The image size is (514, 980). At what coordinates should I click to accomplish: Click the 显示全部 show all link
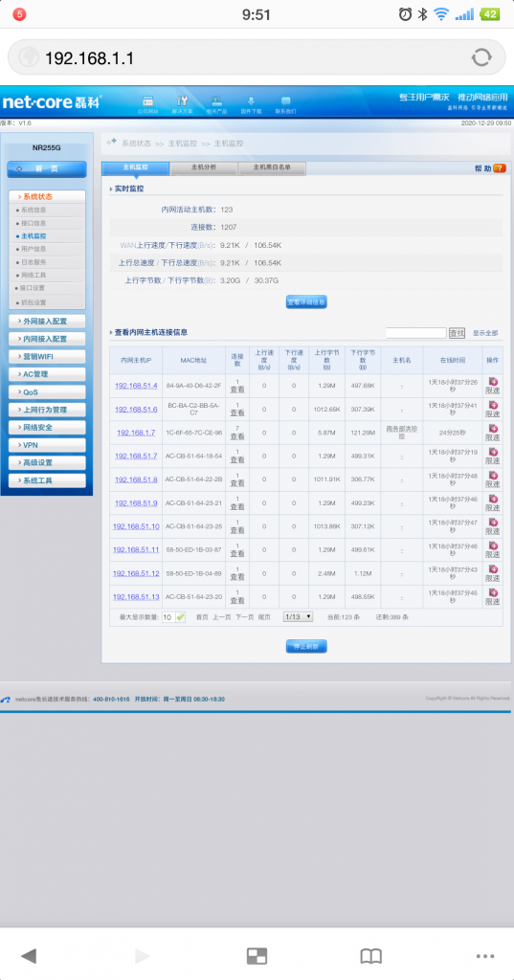tap(485, 333)
